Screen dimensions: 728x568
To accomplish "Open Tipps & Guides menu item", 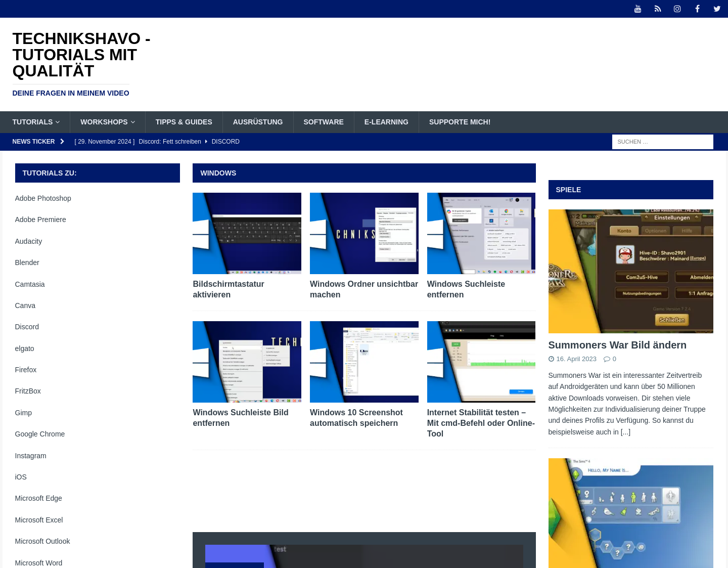I will 184,122.
